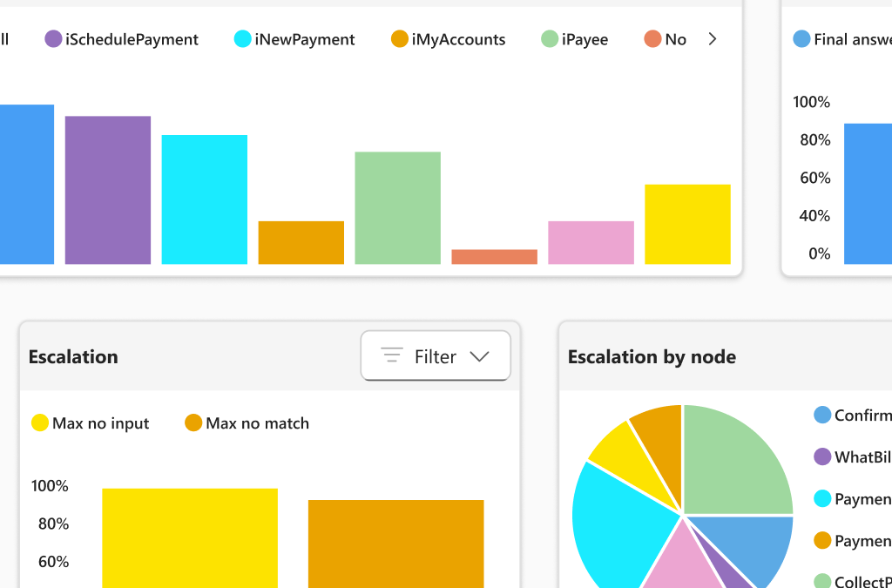Select the iPayee legend label
Screen dimensions: 892x588
tap(585, 39)
